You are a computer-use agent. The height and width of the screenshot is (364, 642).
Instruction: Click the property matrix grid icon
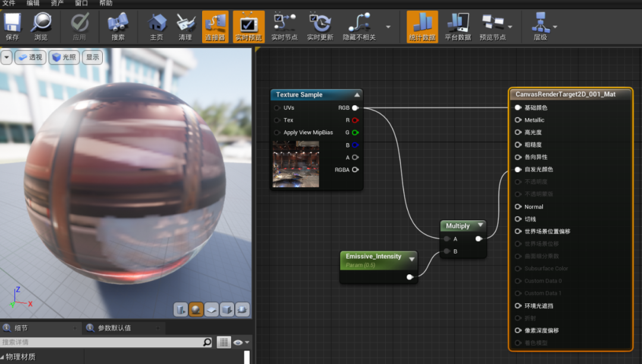coord(224,342)
